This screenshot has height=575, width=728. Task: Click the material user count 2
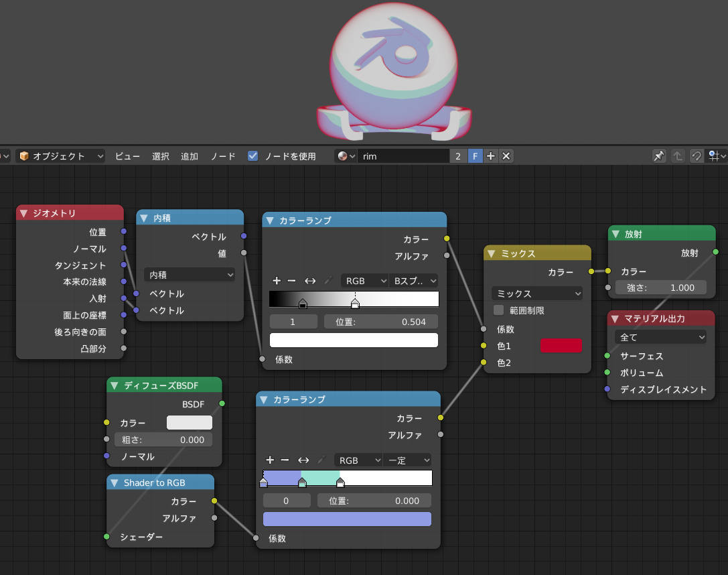pos(458,156)
